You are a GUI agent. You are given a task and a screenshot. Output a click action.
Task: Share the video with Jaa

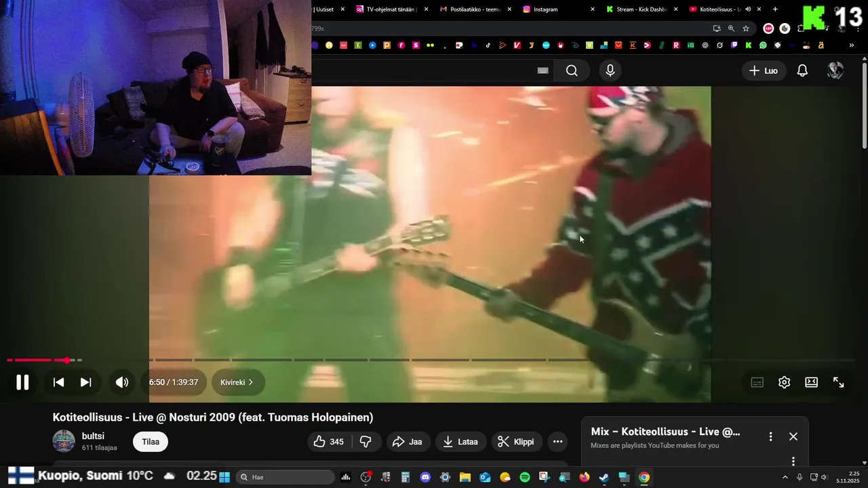(408, 442)
